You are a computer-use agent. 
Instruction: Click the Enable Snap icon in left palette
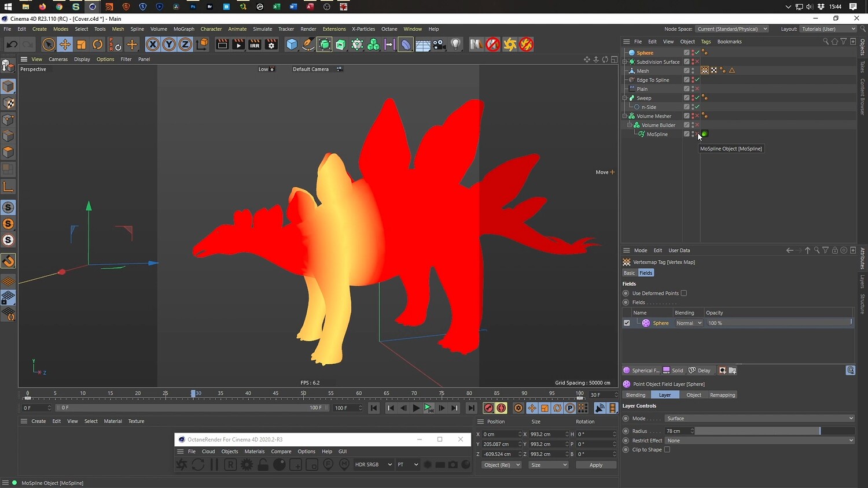[8, 261]
